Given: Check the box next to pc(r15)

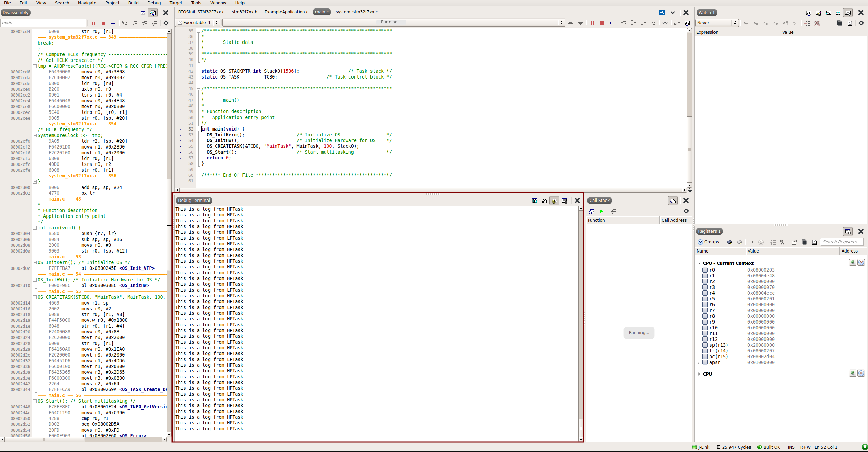Looking at the screenshot, I should click(x=705, y=357).
